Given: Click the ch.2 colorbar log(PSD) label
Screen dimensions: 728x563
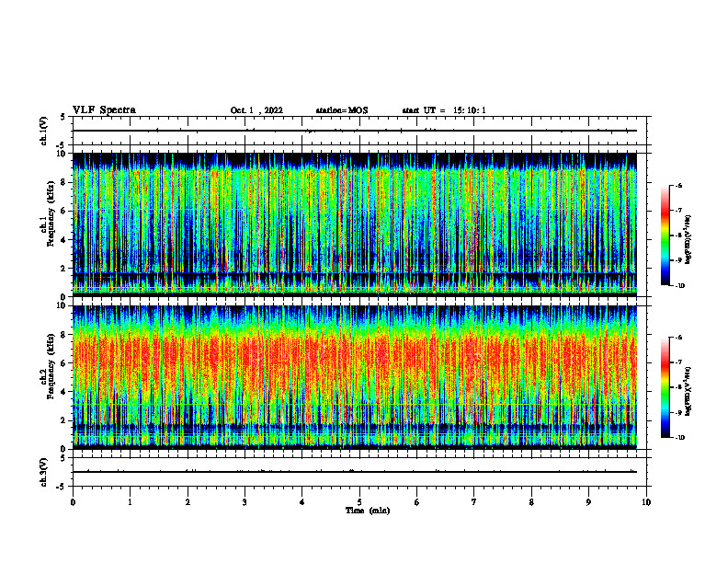Looking at the screenshot, I should (688, 391).
